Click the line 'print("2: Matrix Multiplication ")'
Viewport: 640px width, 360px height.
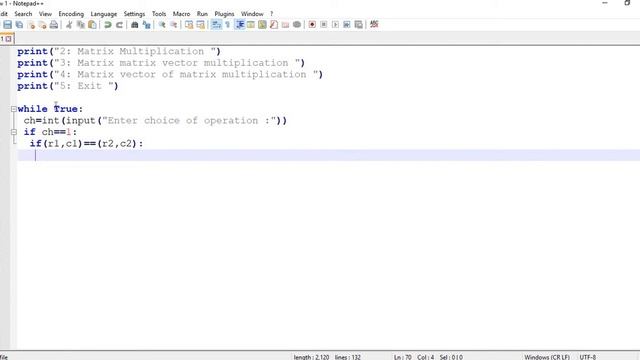tap(119, 51)
